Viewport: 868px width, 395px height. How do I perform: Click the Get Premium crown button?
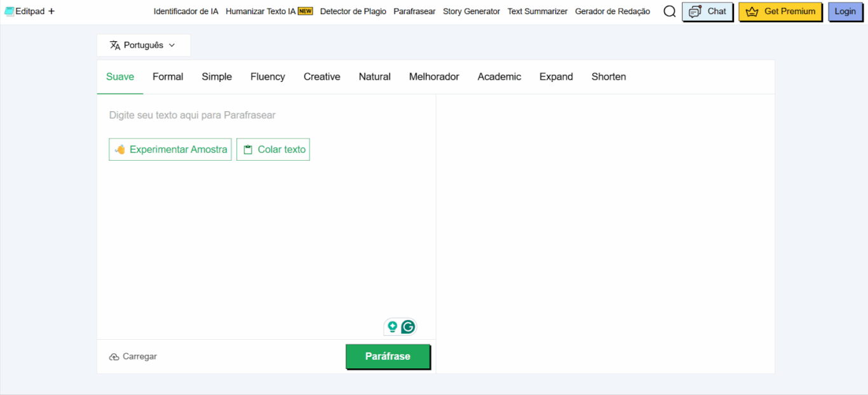tap(780, 11)
